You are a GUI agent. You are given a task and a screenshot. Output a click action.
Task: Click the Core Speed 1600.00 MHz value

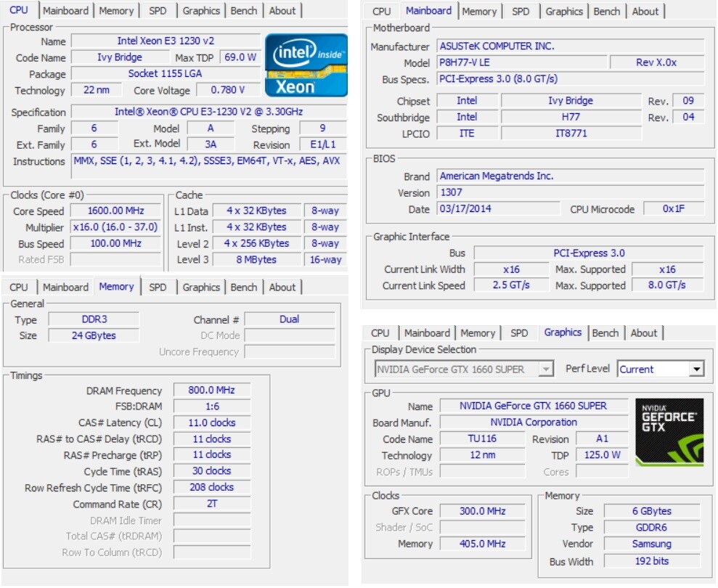coord(116,211)
